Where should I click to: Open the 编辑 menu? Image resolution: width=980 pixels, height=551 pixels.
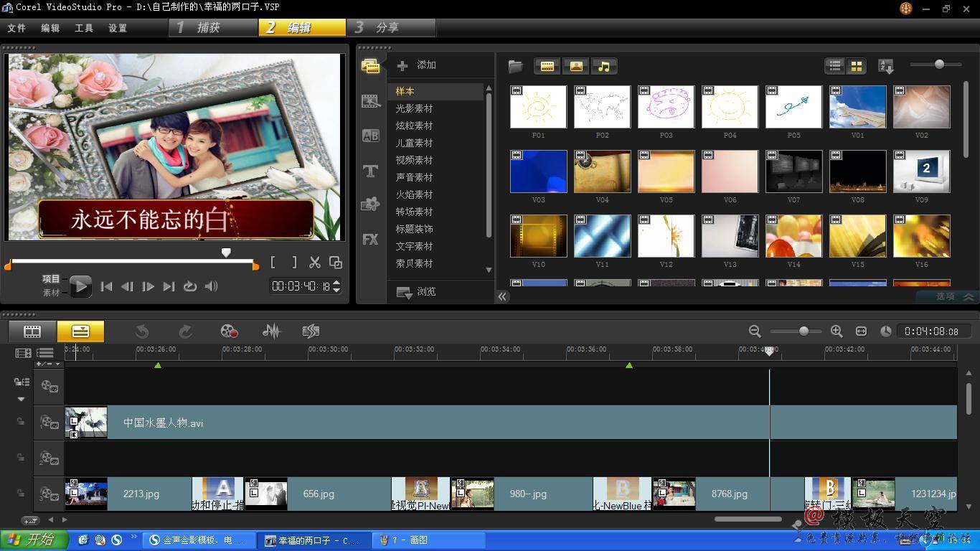(x=50, y=28)
